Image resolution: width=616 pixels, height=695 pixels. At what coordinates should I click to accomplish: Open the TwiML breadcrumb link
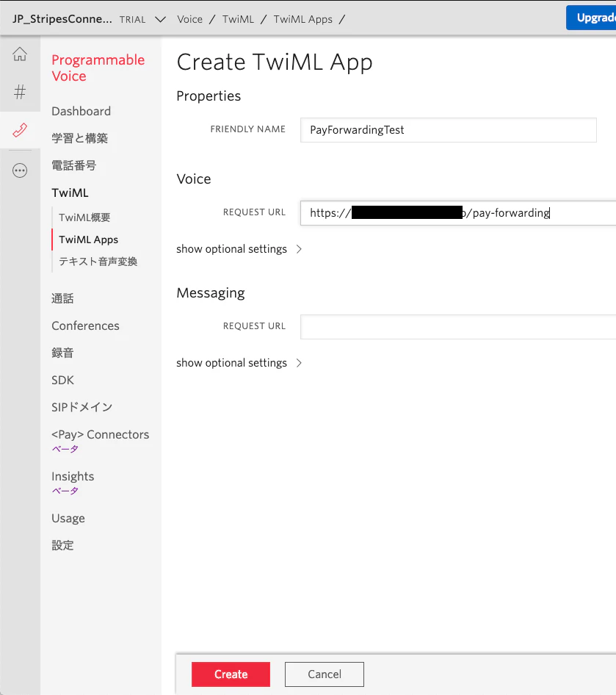click(x=239, y=20)
